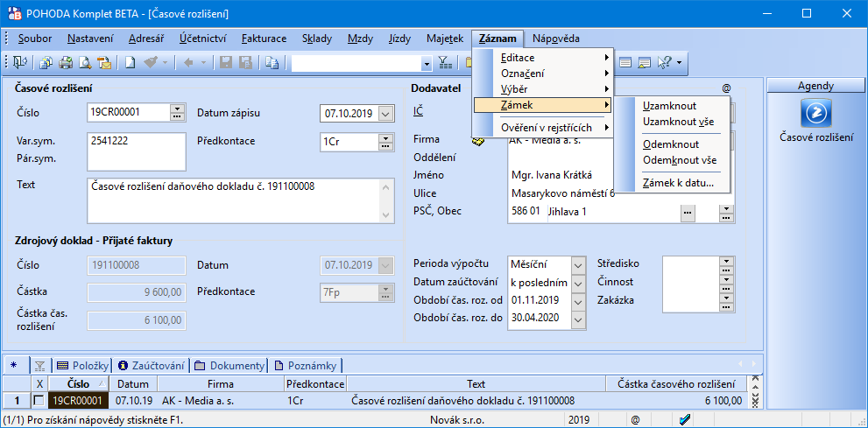Click the context help pointer icon
The image size is (868, 428).
tap(664, 62)
